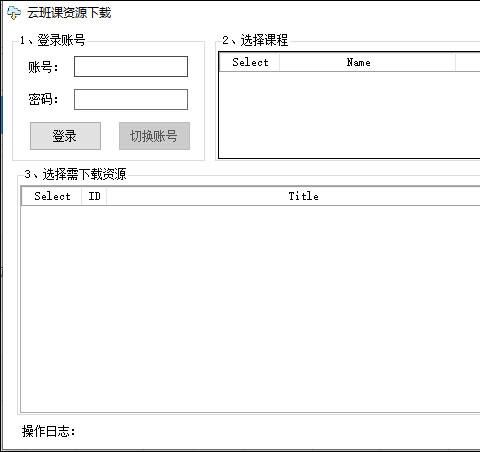Click the 3、选择需下载资源 group label
This screenshot has height=452, width=480.
[x=75, y=174]
